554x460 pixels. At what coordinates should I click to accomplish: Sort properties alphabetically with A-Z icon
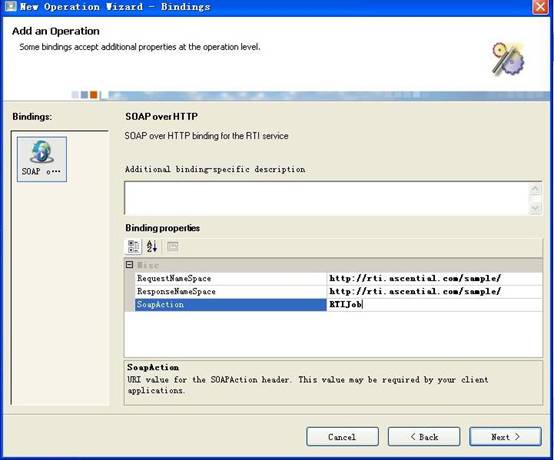(x=152, y=246)
